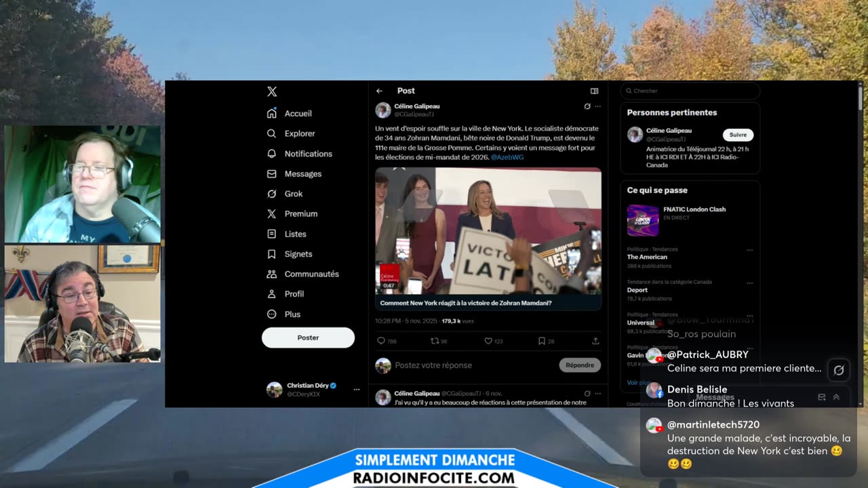Image resolution: width=868 pixels, height=488 pixels.
Task: Open Céline Galipeau in Personnes pertinentes
Action: (669, 130)
